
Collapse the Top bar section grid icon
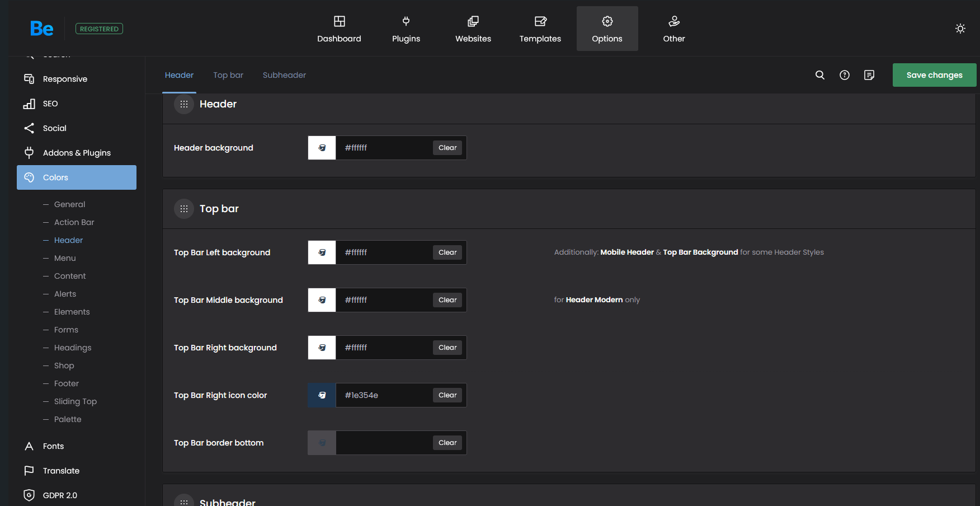coord(184,209)
